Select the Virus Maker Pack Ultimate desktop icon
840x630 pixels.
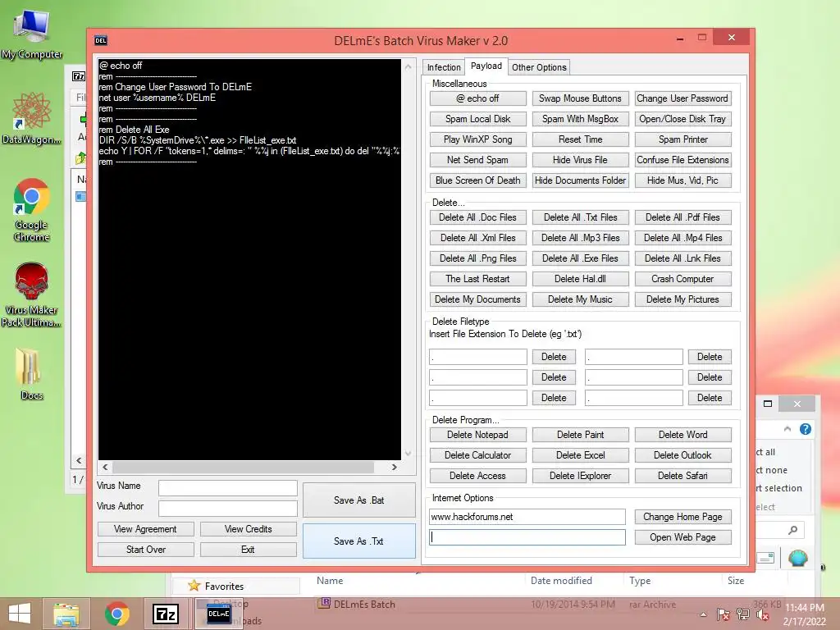32,294
